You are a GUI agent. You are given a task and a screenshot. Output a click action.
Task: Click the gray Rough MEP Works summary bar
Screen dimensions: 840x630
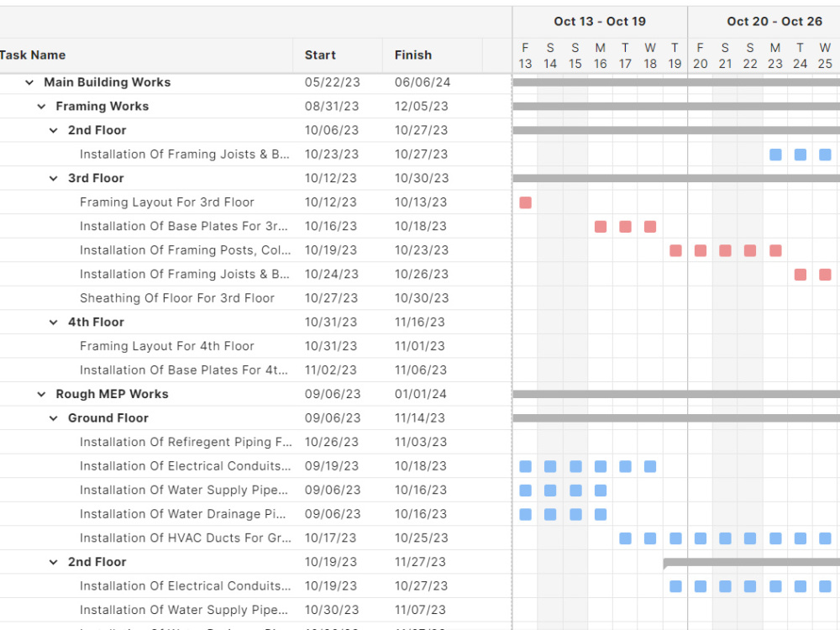pos(676,394)
